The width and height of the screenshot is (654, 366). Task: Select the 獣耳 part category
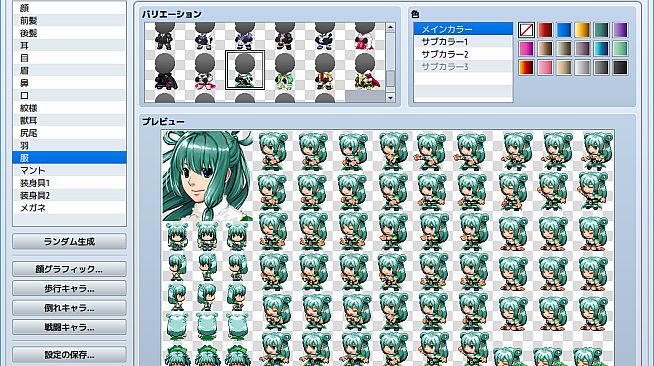pyautogui.click(x=69, y=120)
